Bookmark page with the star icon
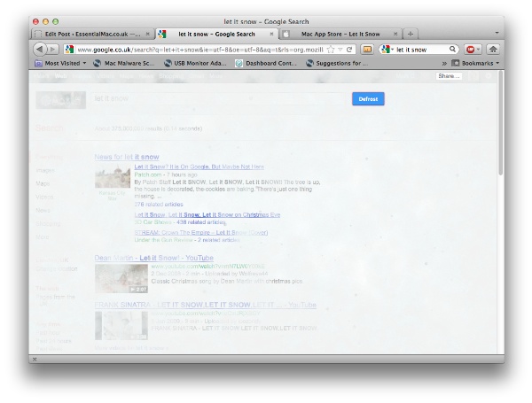This screenshot has width=532, height=403. coord(331,50)
